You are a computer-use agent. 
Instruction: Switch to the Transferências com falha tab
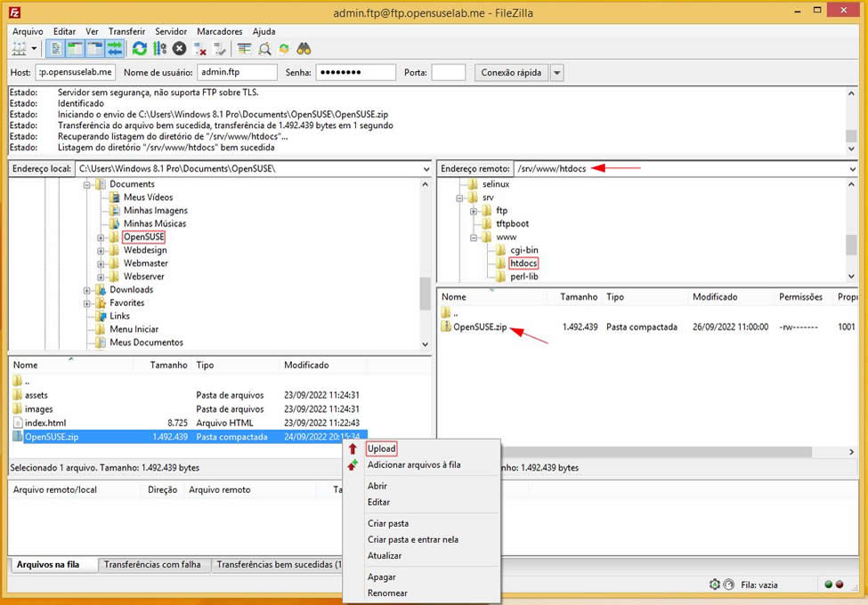click(x=152, y=565)
